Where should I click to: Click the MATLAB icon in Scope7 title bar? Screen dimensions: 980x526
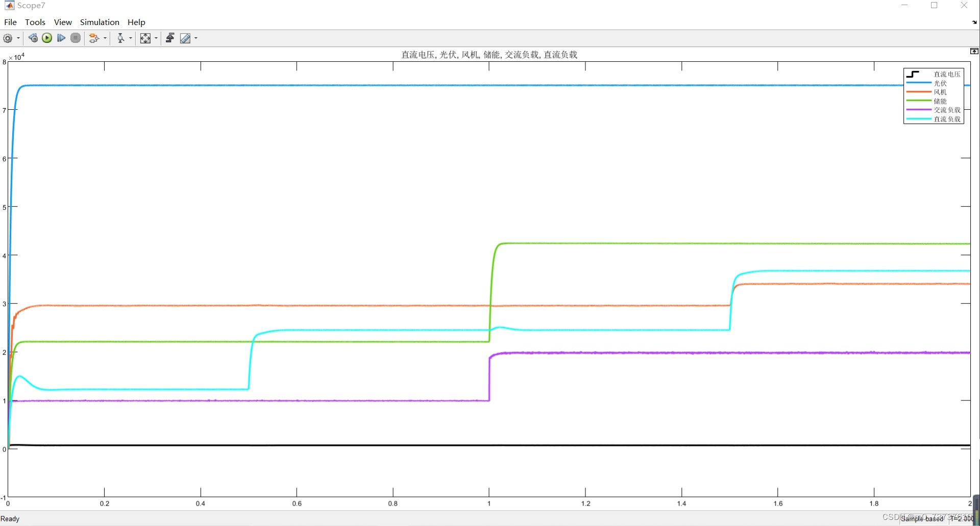(9, 5)
